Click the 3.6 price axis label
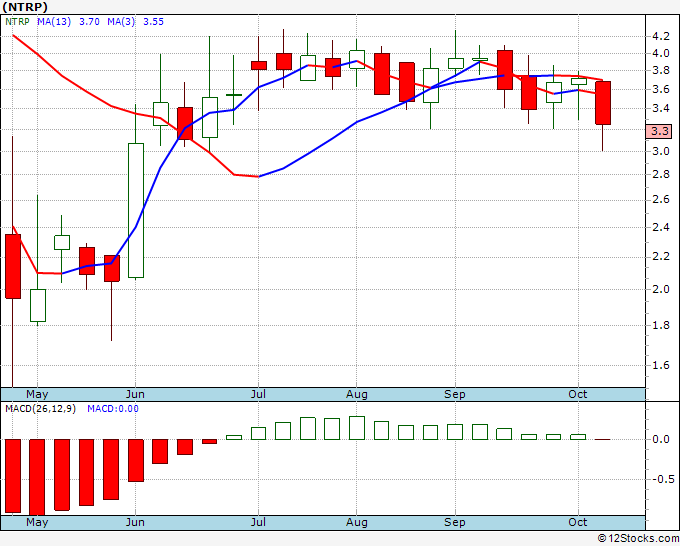 [x=660, y=89]
